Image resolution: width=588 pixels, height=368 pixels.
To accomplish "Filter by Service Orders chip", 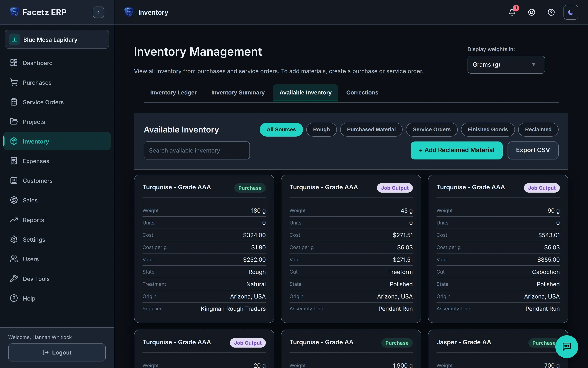I will coord(432,129).
